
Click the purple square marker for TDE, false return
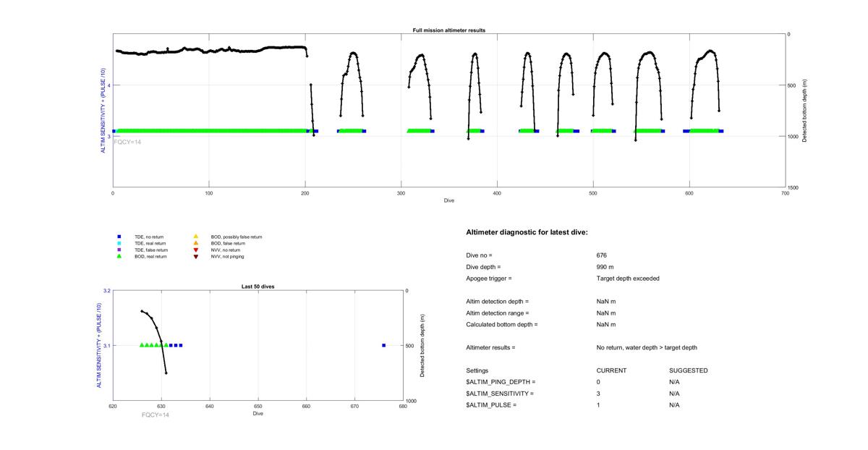[119, 250]
